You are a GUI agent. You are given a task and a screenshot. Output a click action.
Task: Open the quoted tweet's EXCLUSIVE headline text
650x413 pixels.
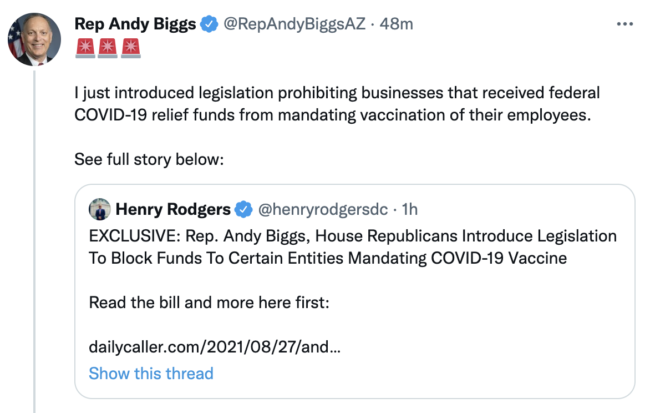pyautogui.click(x=352, y=247)
